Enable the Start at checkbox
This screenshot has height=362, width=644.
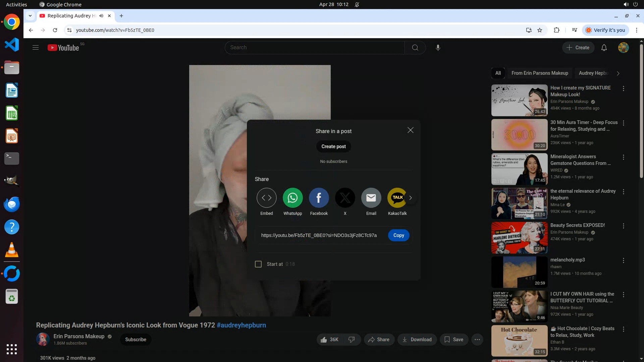coord(258,264)
